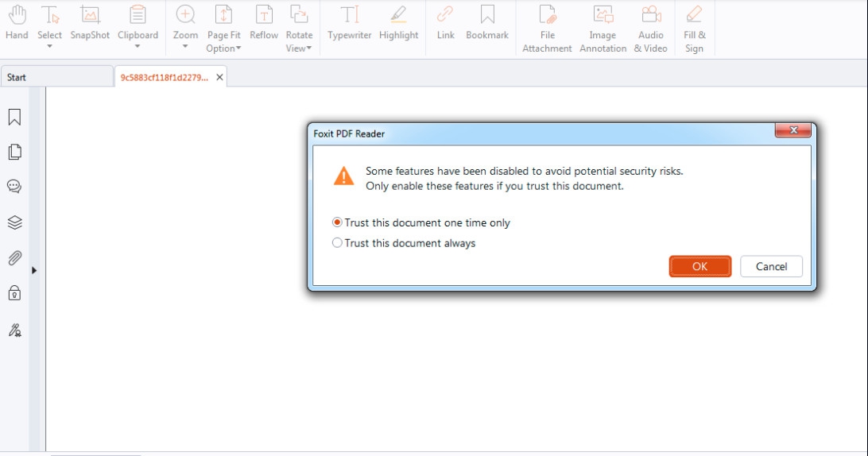This screenshot has height=456, width=868.
Task: Switch to the Start tab
Action: (57, 77)
